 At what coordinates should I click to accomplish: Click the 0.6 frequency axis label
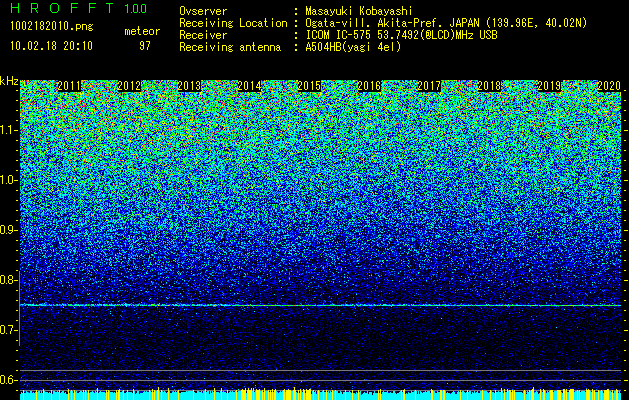click(x=8, y=380)
